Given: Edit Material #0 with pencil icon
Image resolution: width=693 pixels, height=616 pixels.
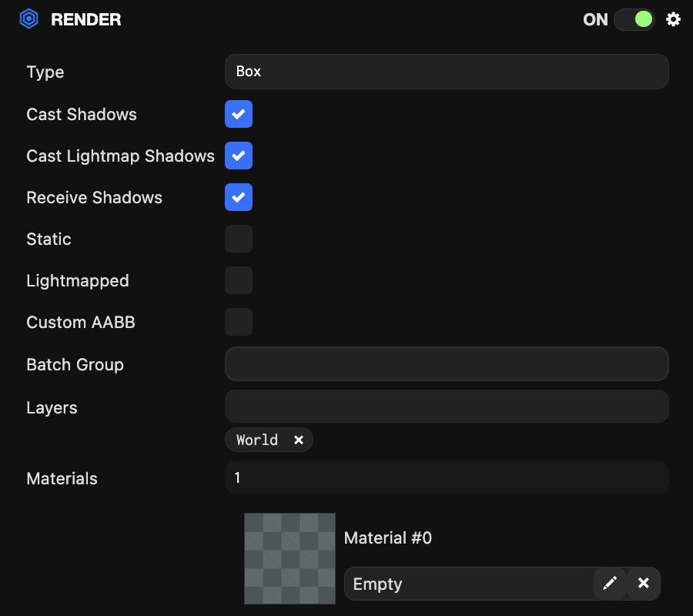Looking at the screenshot, I should click(610, 584).
